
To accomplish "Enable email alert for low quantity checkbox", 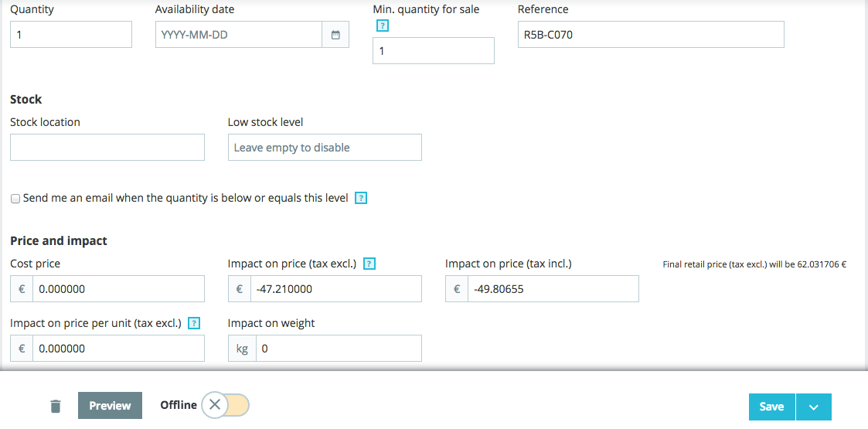I will pyautogui.click(x=15, y=199).
